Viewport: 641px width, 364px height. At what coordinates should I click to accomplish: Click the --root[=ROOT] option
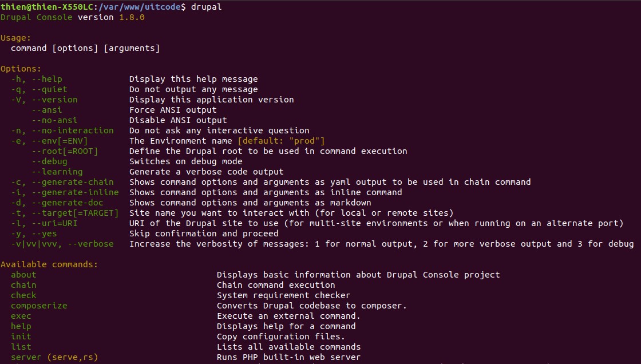click(x=65, y=151)
